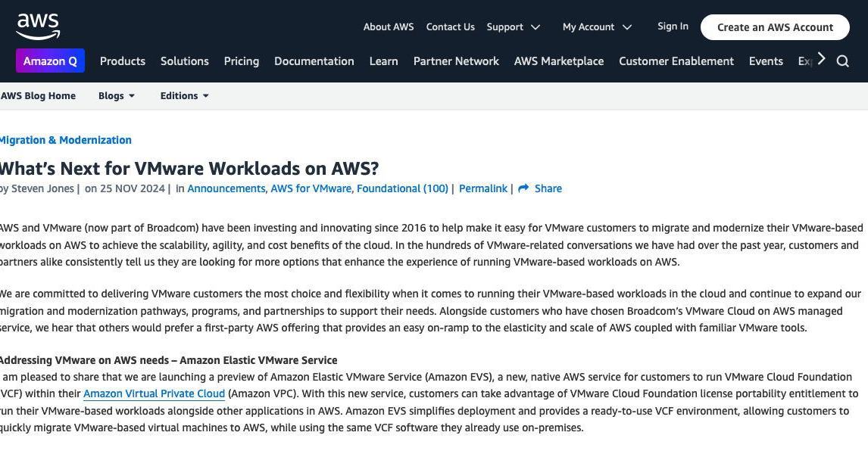Open the Blogs dropdown caret
Viewport: 868px width, 454px height.
[x=131, y=95]
